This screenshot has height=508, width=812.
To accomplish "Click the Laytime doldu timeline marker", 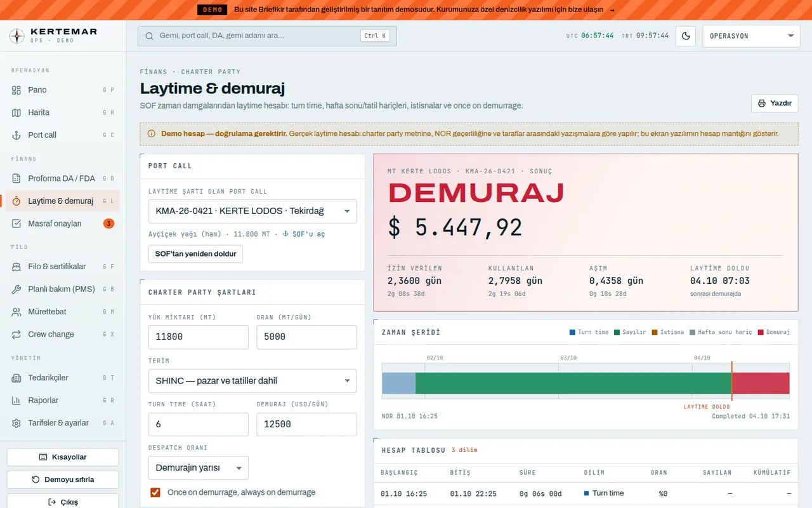I will (731, 381).
